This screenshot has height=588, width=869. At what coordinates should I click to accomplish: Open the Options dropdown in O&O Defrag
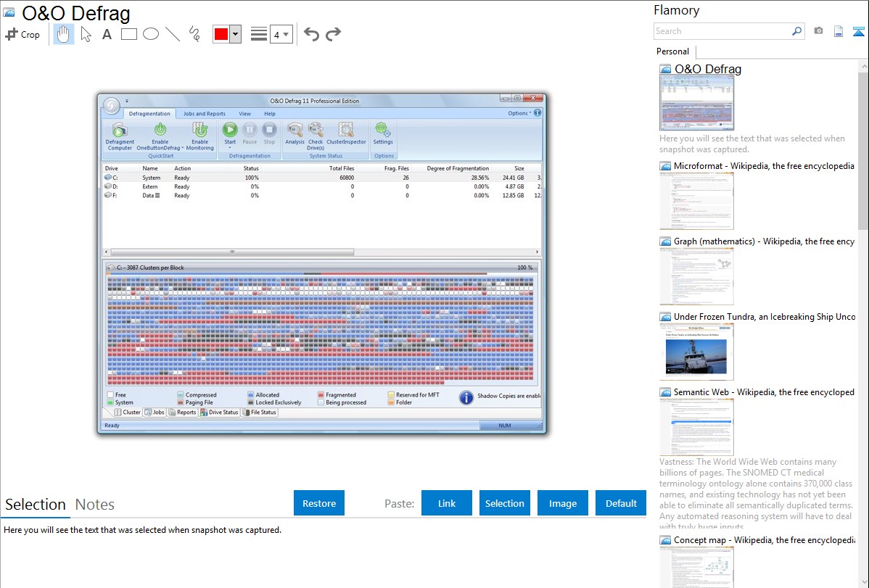click(519, 113)
